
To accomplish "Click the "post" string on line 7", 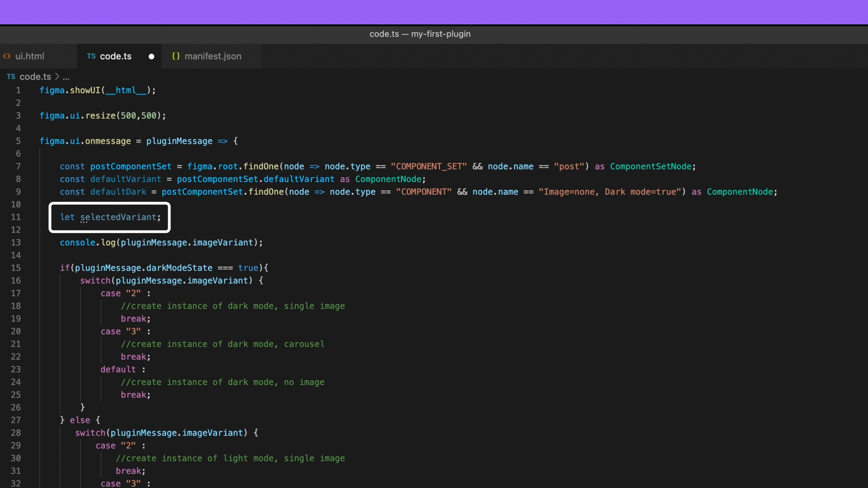I will click(569, 166).
